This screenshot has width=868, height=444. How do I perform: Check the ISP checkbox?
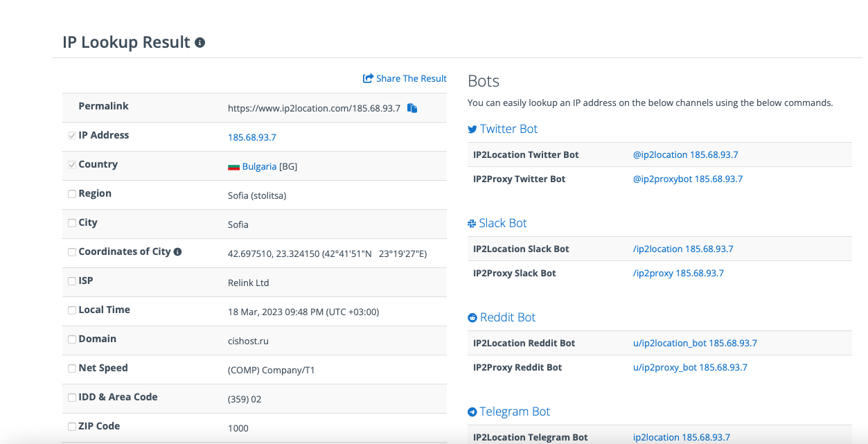[72, 281]
